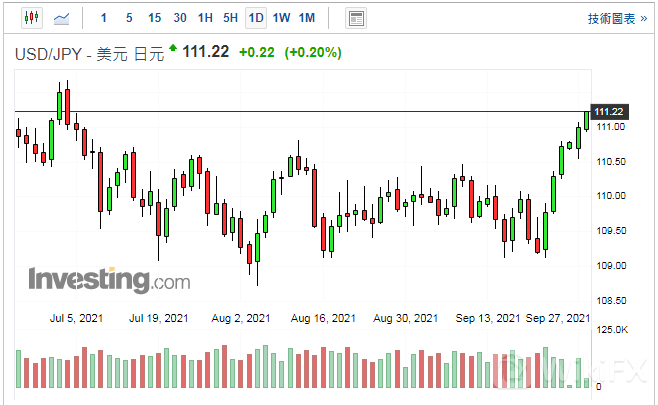This screenshot has width=658, height=405.
Task: Select the 15 minute timeframe
Action: [x=154, y=18]
